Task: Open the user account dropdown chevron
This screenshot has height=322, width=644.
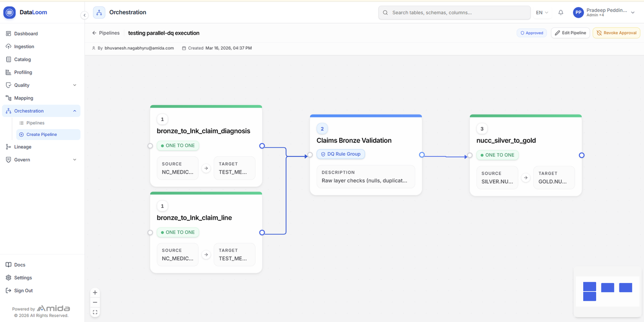Action: click(x=633, y=13)
